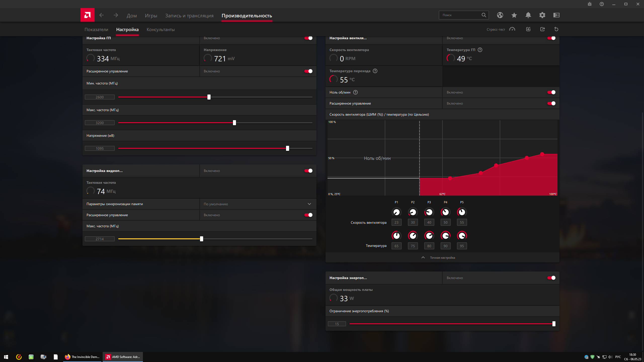Image resolution: width=644 pixels, height=362 pixels.
Task: Click the export profile icon
Action: click(x=542, y=29)
